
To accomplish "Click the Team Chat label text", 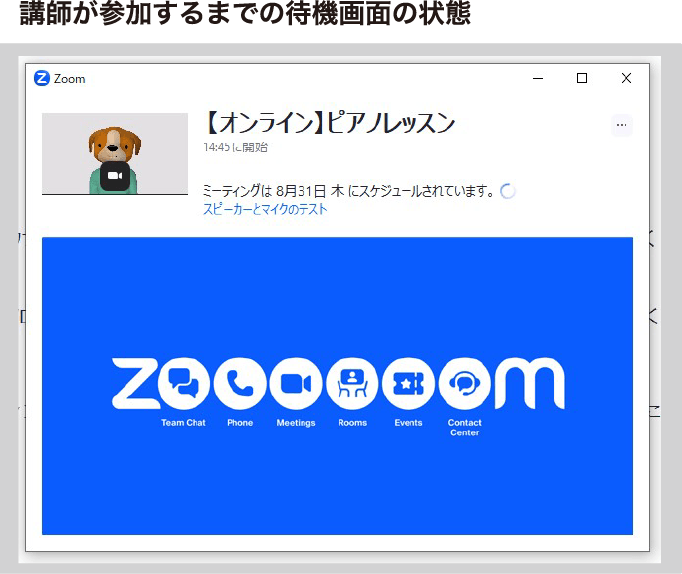I will point(183,423).
